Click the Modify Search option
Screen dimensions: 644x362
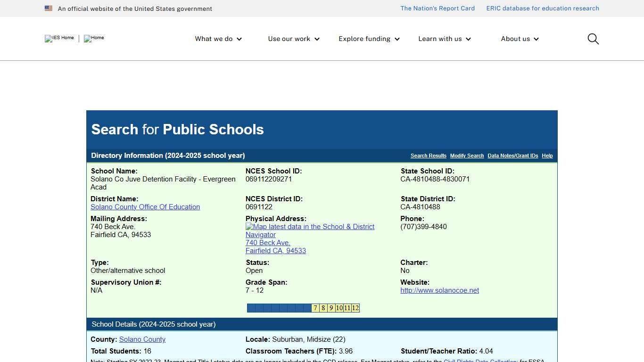point(467,156)
